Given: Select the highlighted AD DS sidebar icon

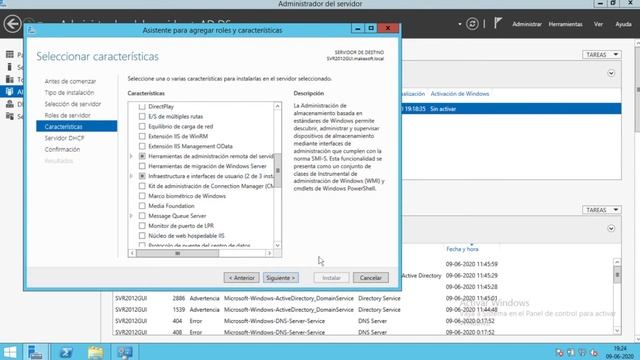Looking at the screenshot, I should (x=10, y=91).
